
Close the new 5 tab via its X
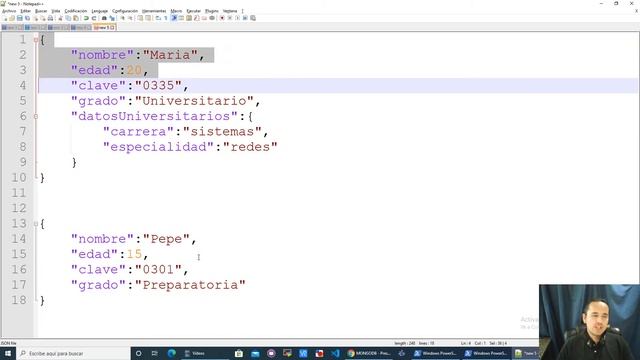pyautogui.click(x=112, y=27)
